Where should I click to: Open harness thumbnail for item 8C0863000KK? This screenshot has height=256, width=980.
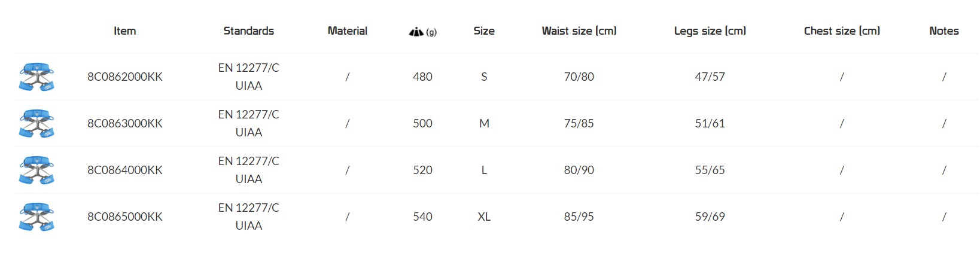coord(36,124)
